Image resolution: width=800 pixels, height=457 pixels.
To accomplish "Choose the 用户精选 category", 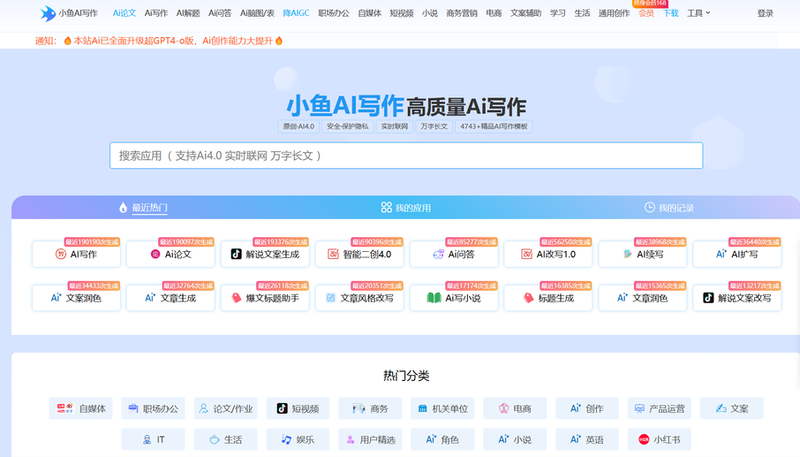I will pyautogui.click(x=370, y=440).
